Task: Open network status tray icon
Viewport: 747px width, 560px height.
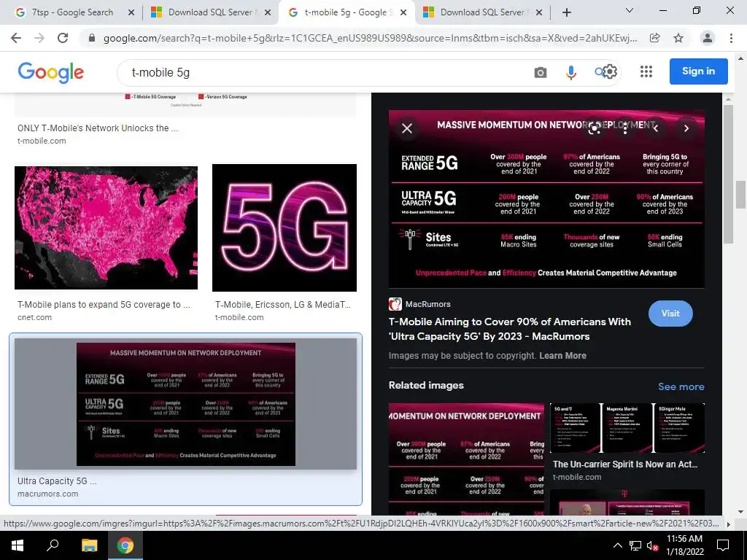Action: [x=635, y=545]
